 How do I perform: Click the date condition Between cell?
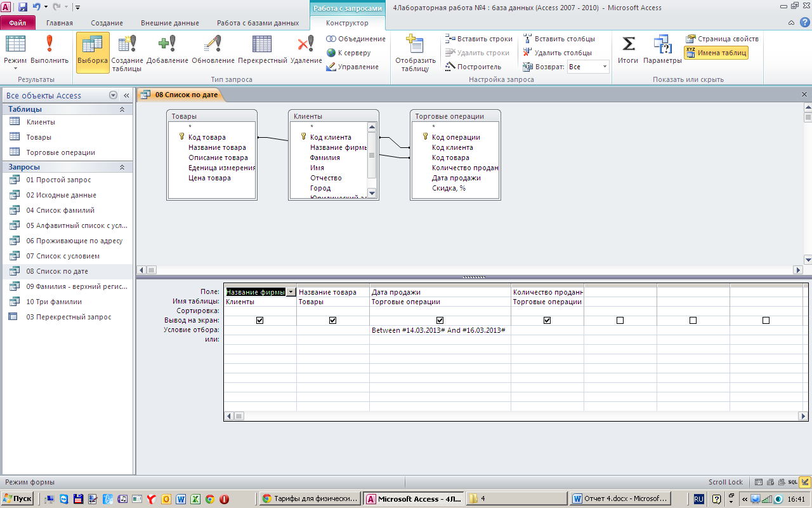point(440,330)
